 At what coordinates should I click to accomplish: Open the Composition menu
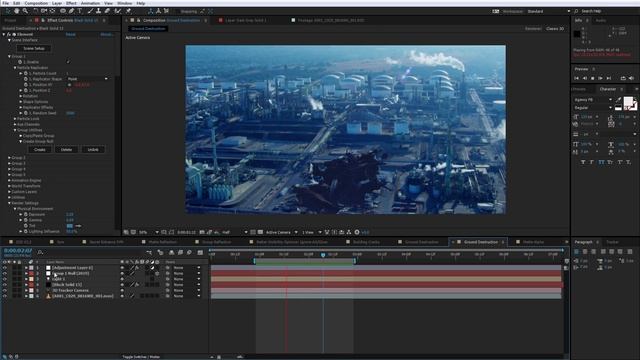pos(36,3)
